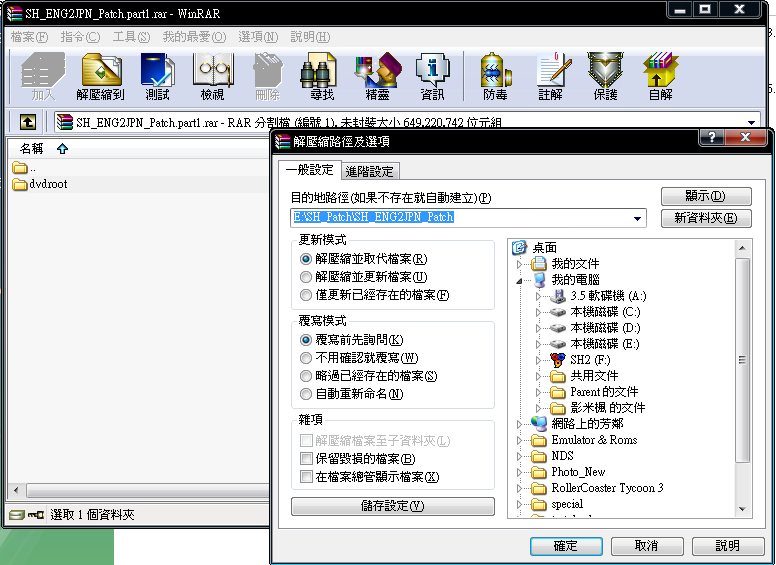Expand 我的文件 tree node
The width and height of the screenshot is (776, 565).
point(519,264)
